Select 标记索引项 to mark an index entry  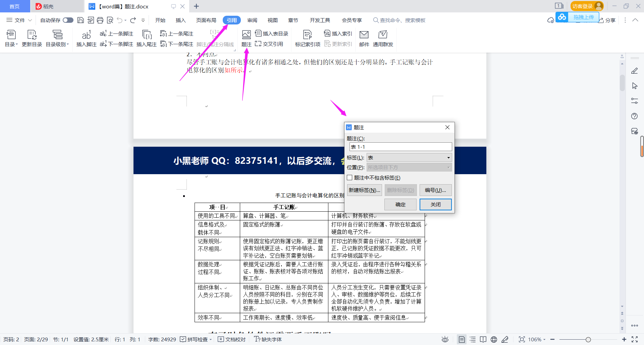307,39
